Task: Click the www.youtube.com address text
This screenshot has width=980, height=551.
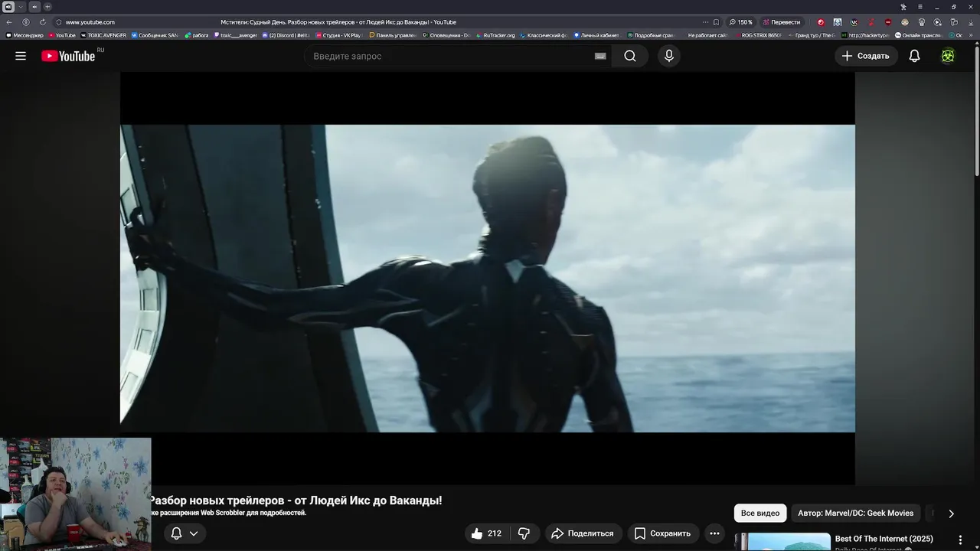Action: [x=90, y=22]
